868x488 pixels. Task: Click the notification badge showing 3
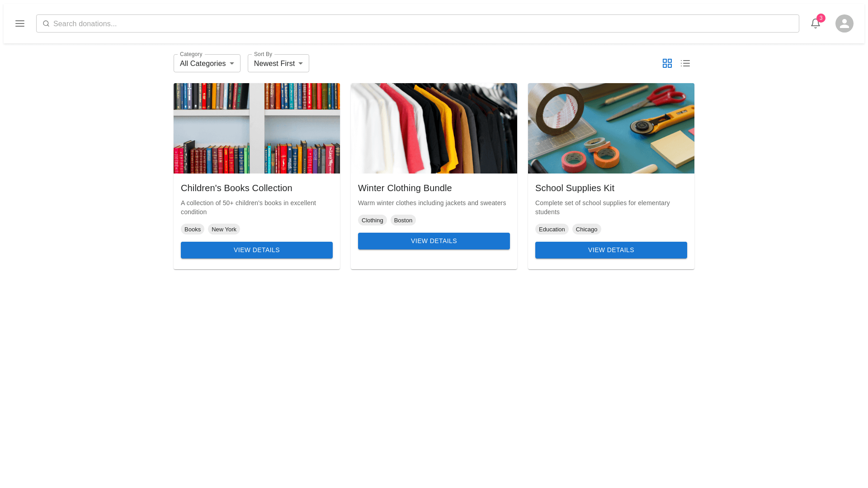[821, 18]
